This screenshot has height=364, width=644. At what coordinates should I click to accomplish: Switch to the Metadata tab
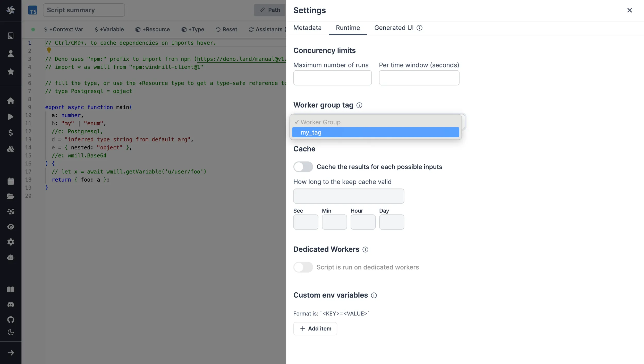point(307,28)
